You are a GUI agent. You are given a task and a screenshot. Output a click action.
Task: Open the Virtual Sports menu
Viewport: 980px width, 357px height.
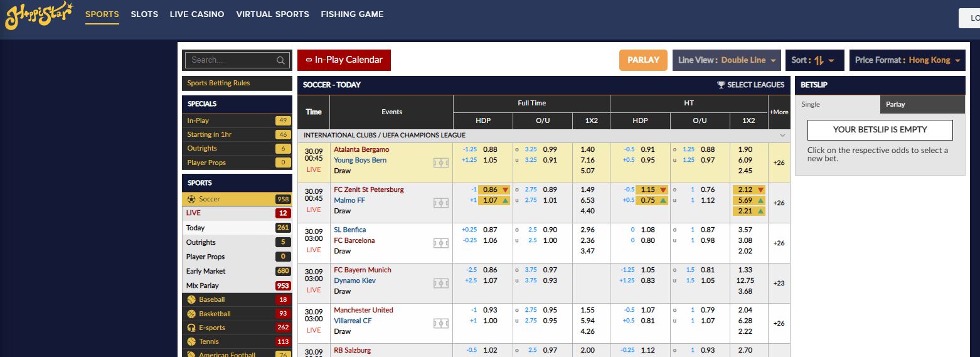click(272, 14)
